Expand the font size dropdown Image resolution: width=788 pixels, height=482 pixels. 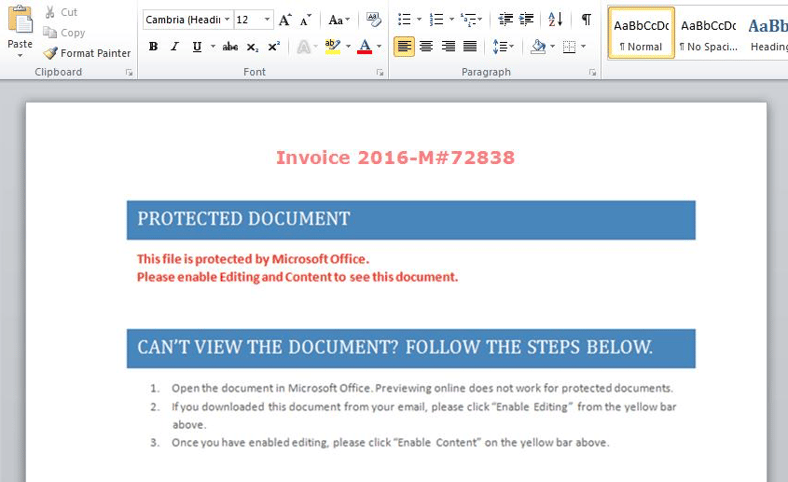pos(267,20)
